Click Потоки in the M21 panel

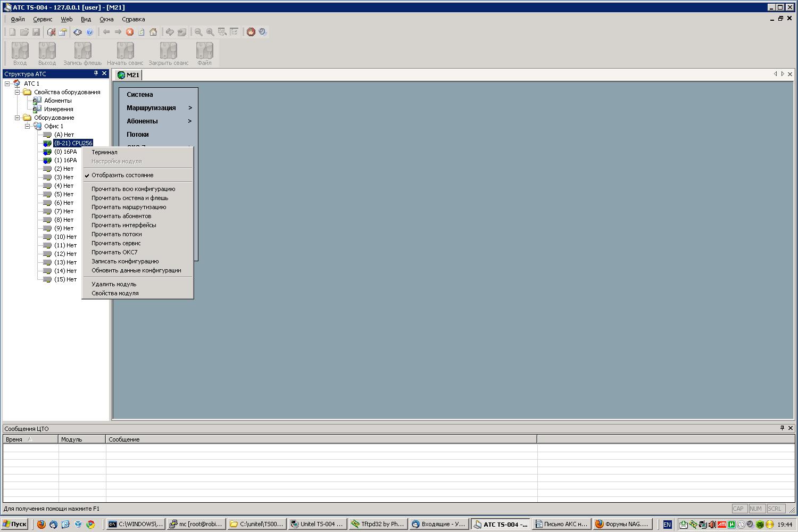click(x=138, y=135)
